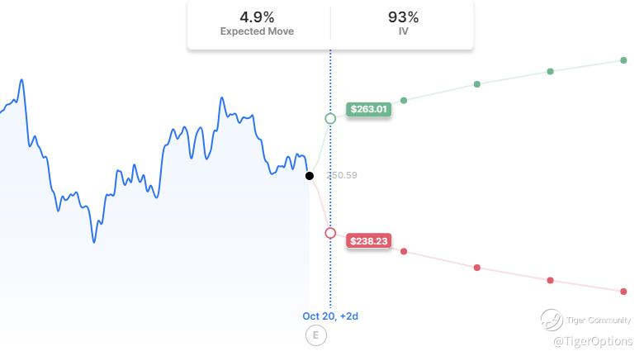Screen dimensions: 644x356
Task: Select the 93% IV panel
Action: click(402, 24)
